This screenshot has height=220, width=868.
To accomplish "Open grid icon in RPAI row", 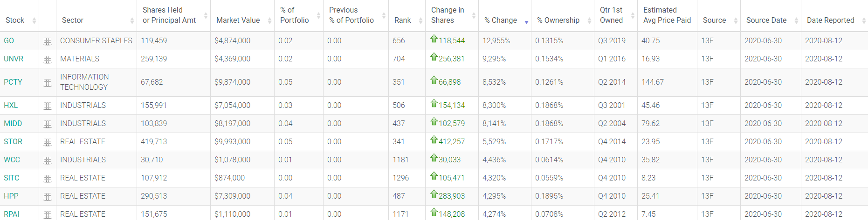I will (48, 215).
